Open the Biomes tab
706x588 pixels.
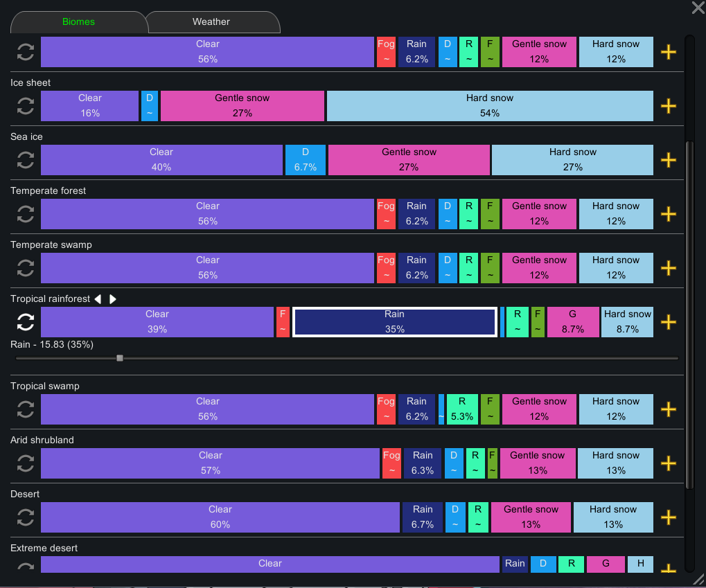pos(78,22)
